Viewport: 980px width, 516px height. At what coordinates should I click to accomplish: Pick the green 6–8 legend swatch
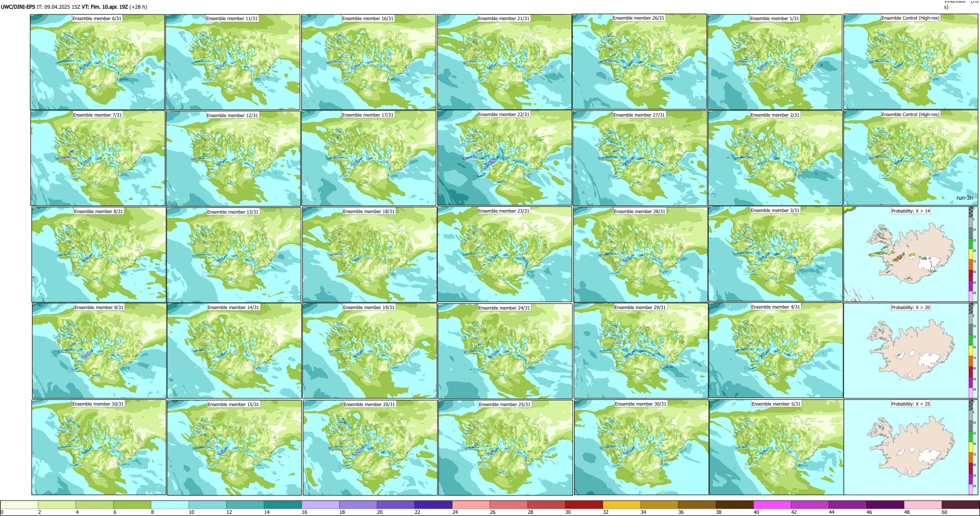click(x=132, y=505)
